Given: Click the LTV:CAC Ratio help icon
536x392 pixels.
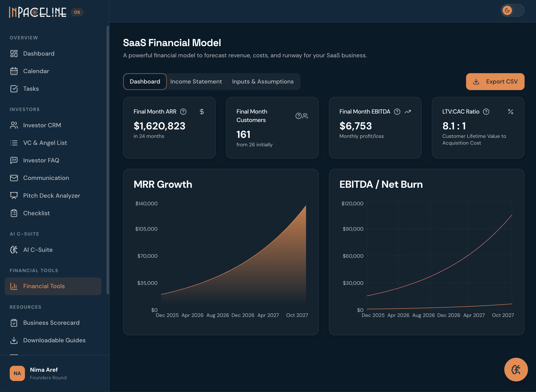Looking at the screenshot, I should coord(486,111).
